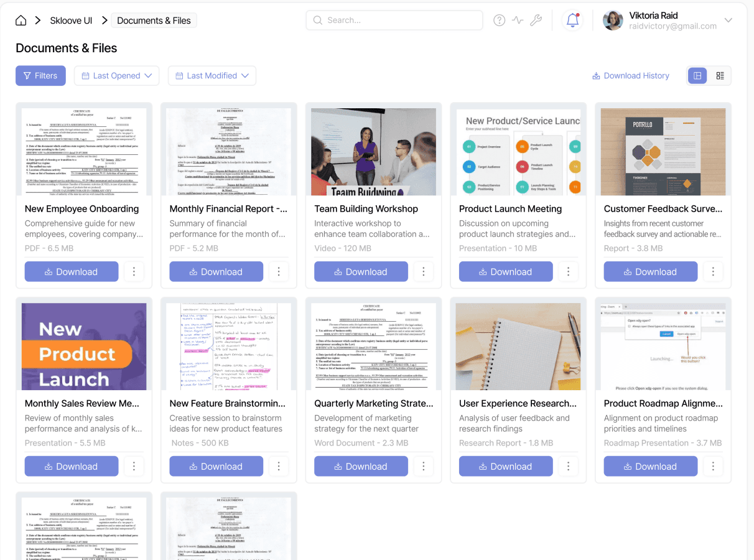
Task: Download the Monthly Sales Review presentation
Action: click(x=72, y=467)
